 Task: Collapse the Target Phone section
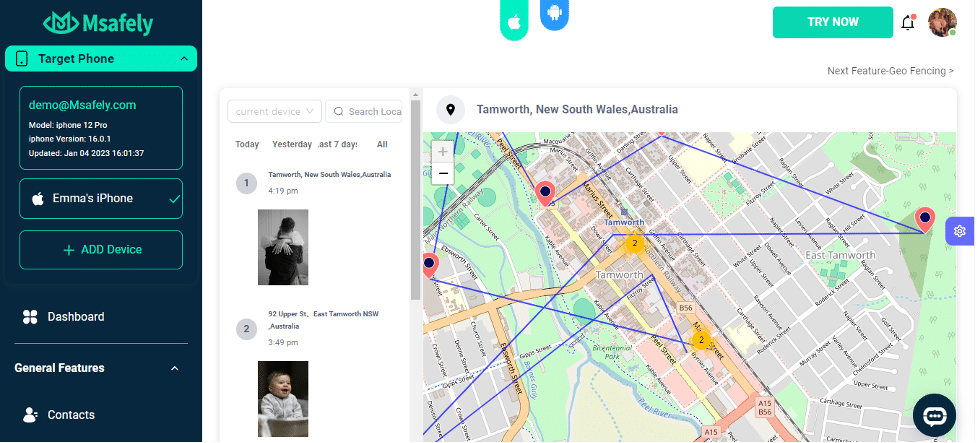pyautogui.click(x=184, y=59)
